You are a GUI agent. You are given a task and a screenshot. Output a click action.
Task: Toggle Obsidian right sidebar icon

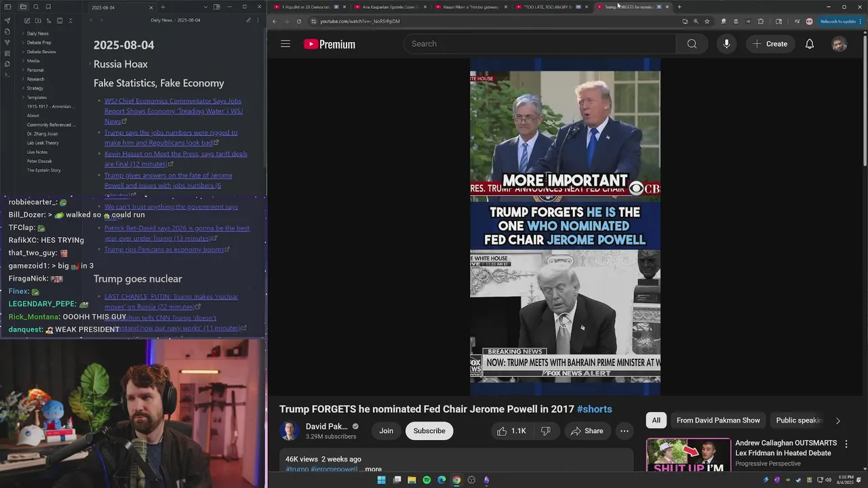click(x=216, y=7)
